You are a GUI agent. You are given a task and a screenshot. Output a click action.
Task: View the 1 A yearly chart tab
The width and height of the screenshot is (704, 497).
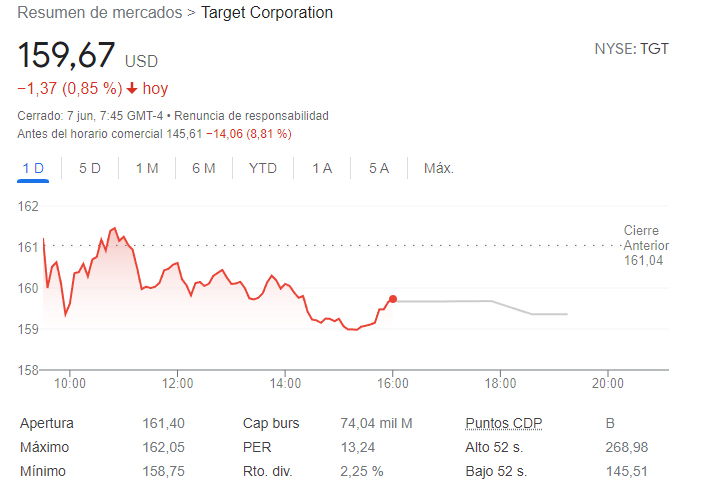coord(322,168)
